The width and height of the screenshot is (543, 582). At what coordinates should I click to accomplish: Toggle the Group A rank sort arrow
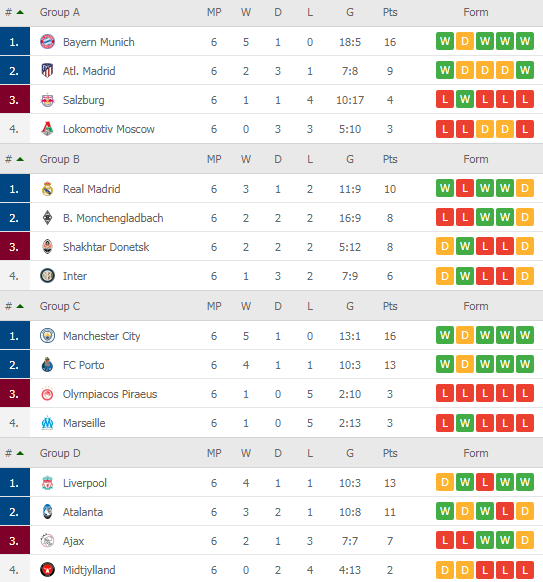20,12
